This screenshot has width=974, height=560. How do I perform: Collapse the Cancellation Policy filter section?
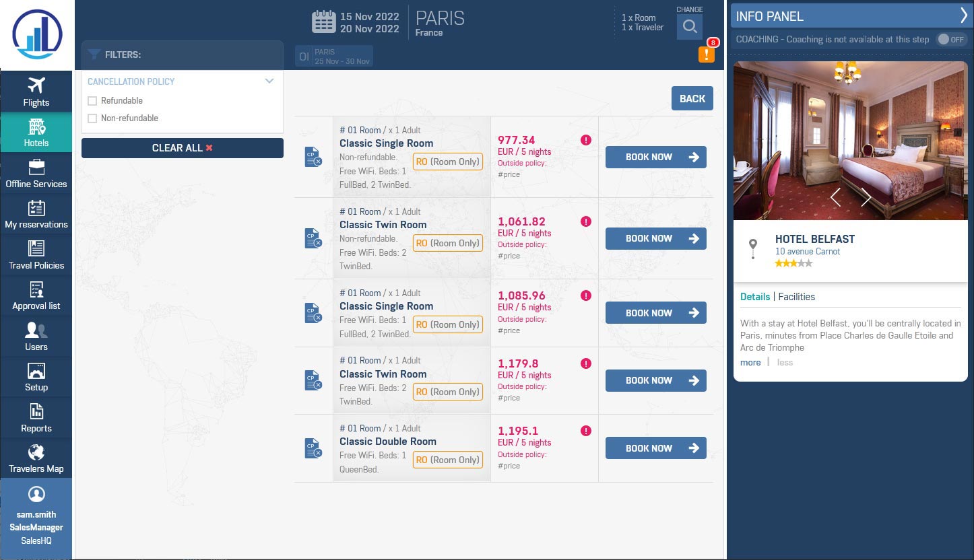point(269,81)
